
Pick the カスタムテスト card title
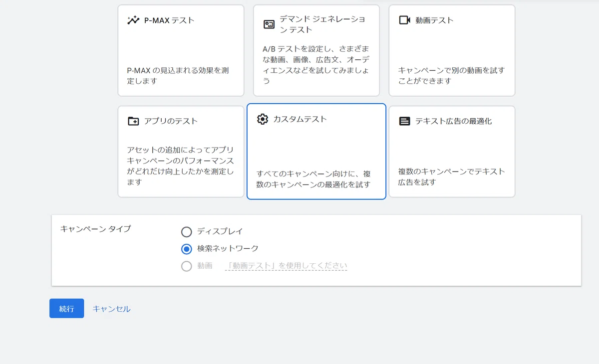tap(300, 119)
